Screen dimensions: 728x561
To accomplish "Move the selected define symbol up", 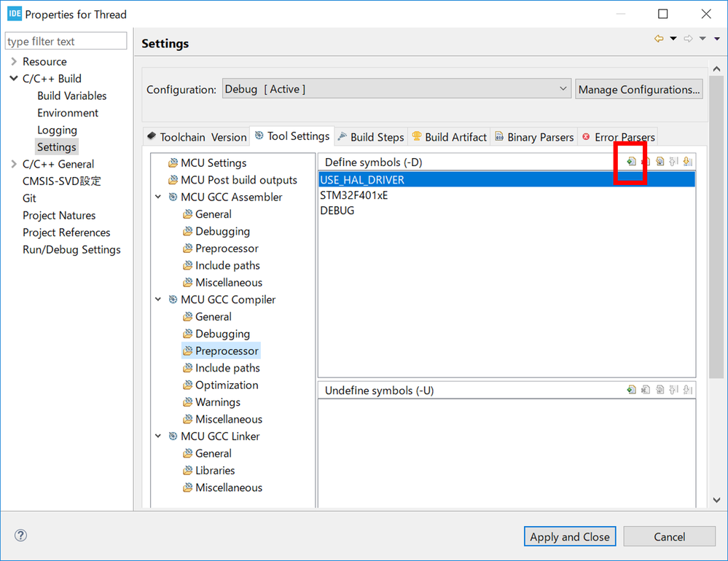I will (x=673, y=162).
